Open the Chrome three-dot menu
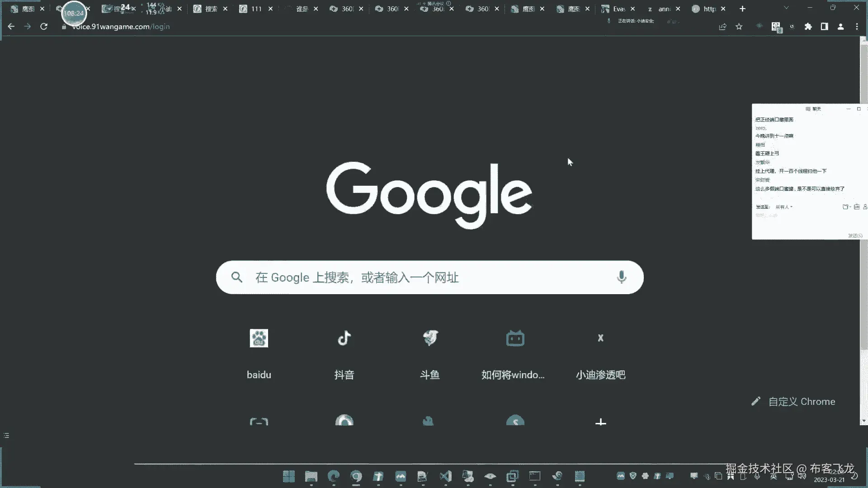Image resolution: width=868 pixels, height=488 pixels. [857, 27]
